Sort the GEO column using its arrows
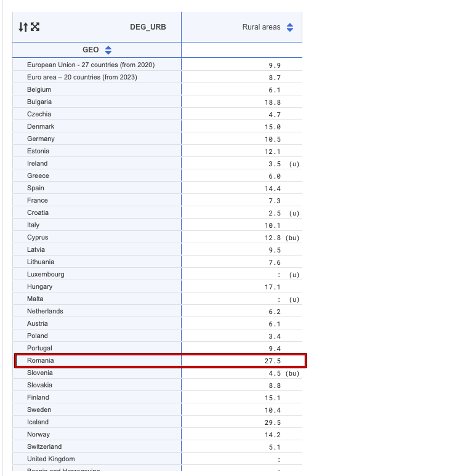The width and height of the screenshot is (471, 476). pos(108,50)
